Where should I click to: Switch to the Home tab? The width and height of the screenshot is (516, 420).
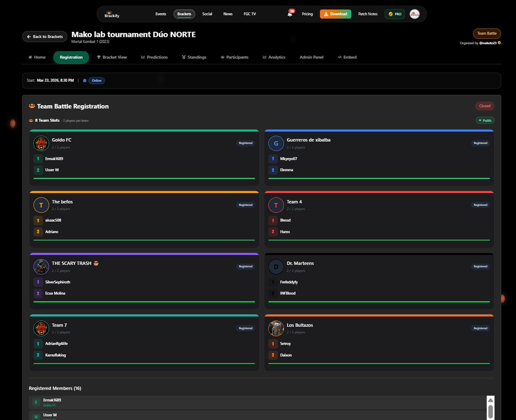[x=37, y=57]
